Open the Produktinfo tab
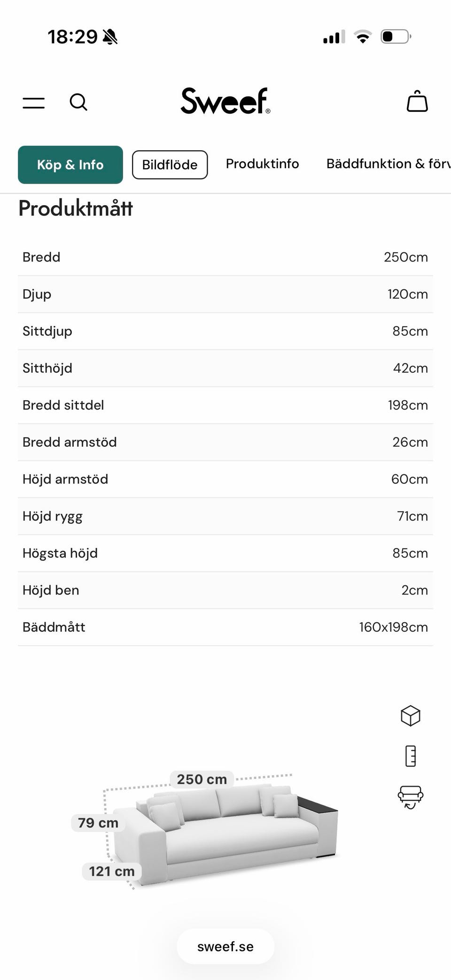The height and width of the screenshot is (980, 451). [x=262, y=164]
